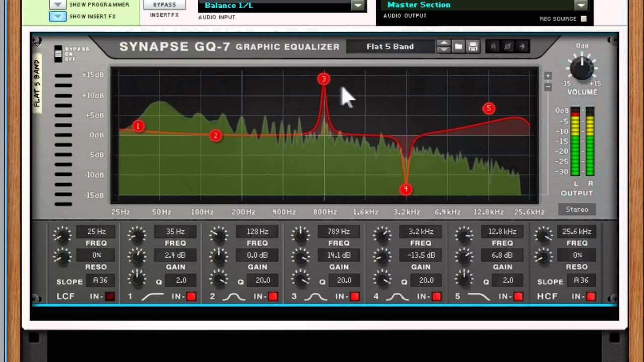This screenshot has height=362, width=644.
Task: Click band 2 bell shape icon
Action: point(234,297)
